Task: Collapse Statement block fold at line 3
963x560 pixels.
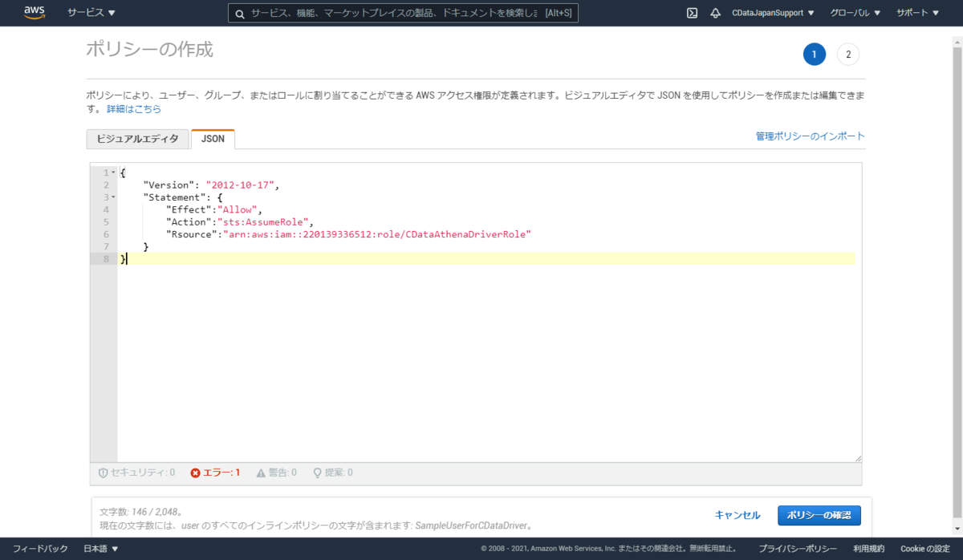Action: (x=113, y=197)
